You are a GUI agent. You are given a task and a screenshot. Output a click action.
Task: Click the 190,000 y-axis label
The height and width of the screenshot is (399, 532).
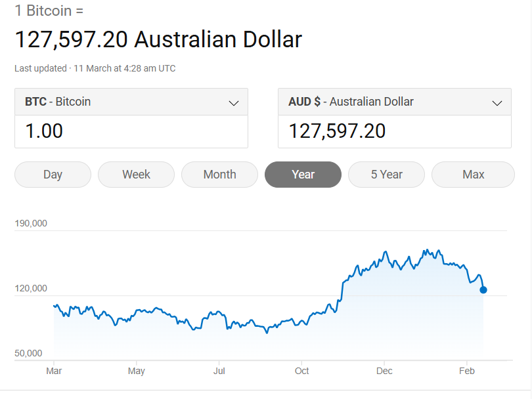coord(31,223)
